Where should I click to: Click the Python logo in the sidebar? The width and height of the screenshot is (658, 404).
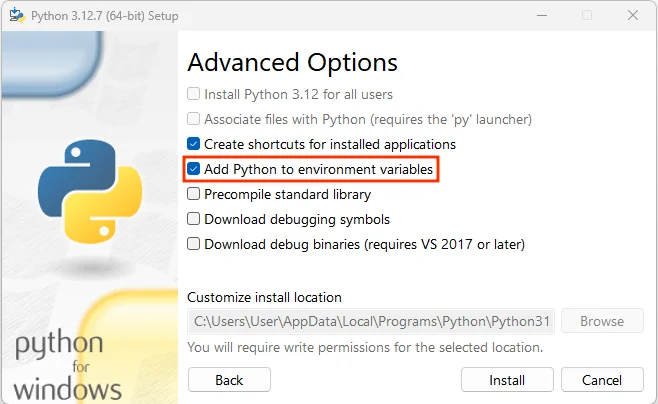90,191
